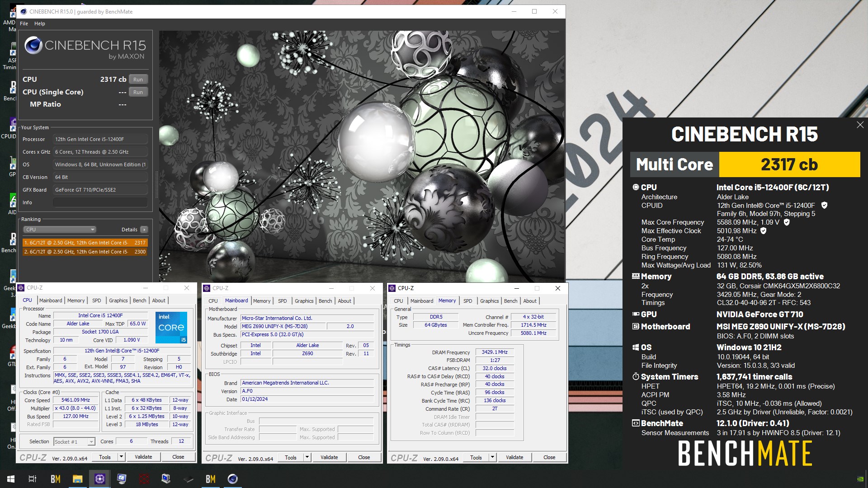Image resolution: width=868 pixels, height=488 pixels.
Task: Click the Motherboard section icon in BenchMate panel
Action: click(636, 326)
